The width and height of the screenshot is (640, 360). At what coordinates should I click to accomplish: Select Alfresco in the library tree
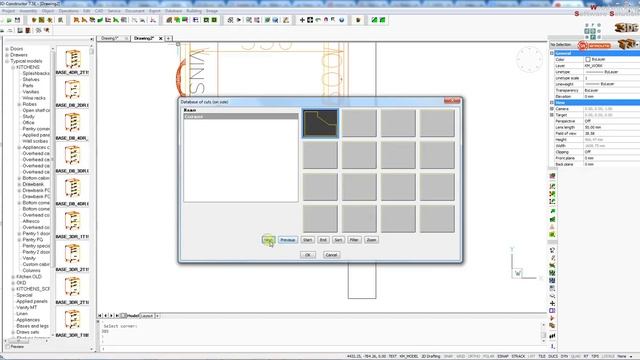[x=31, y=221]
